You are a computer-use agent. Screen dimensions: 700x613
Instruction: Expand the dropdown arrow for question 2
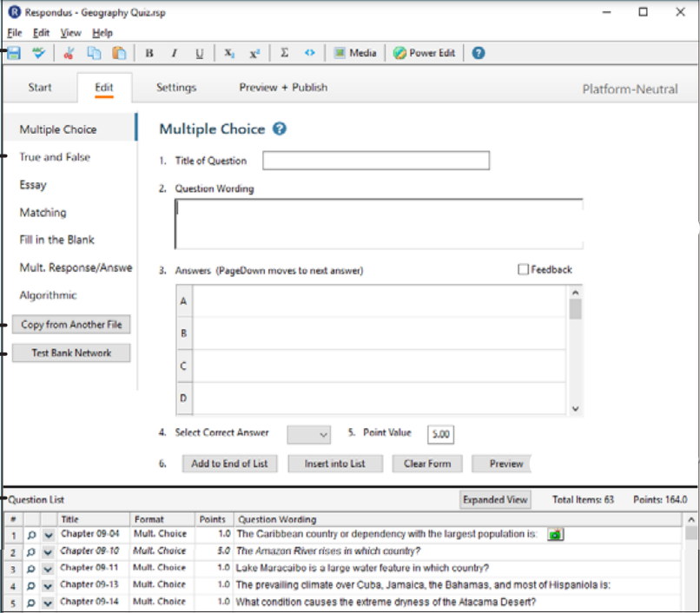[48, 552]
